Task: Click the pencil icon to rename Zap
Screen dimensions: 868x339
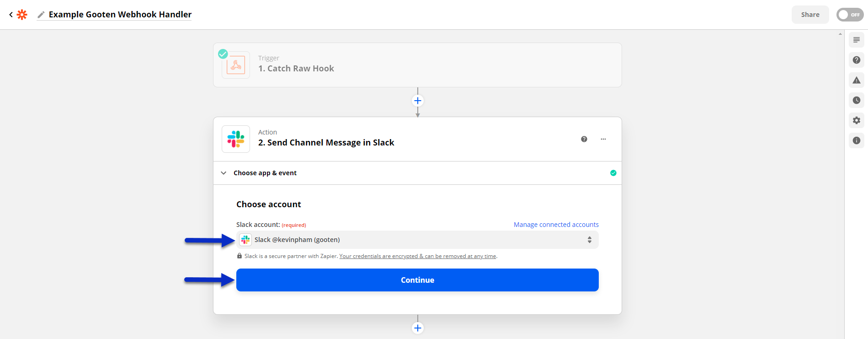Action: [41, 15]
